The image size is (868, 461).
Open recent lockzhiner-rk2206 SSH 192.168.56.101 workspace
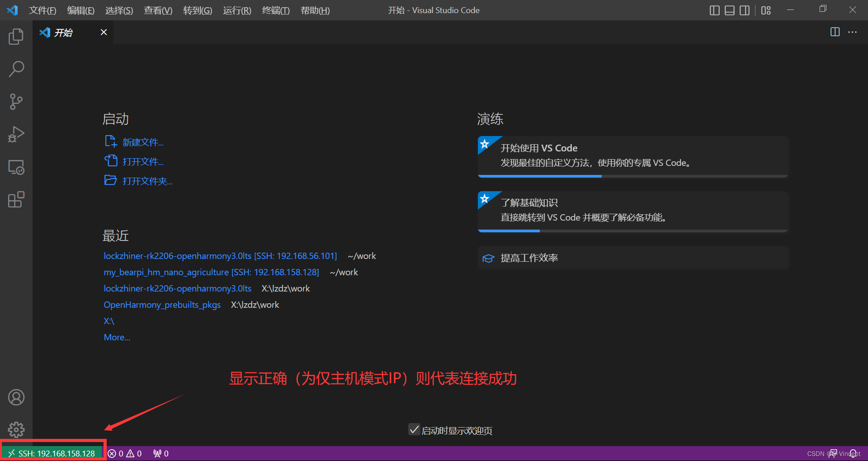[x=220, y=256]
